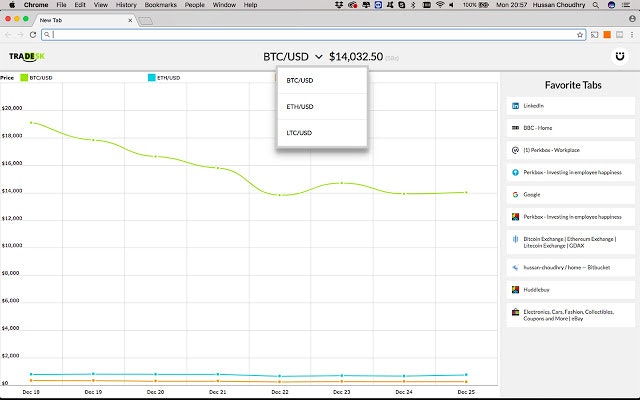Image resolution: width=640 pixels, height=400 pixels.
Task: Open the BTC/USD currency pair dropdown chevron
Action: coord(319,57)
